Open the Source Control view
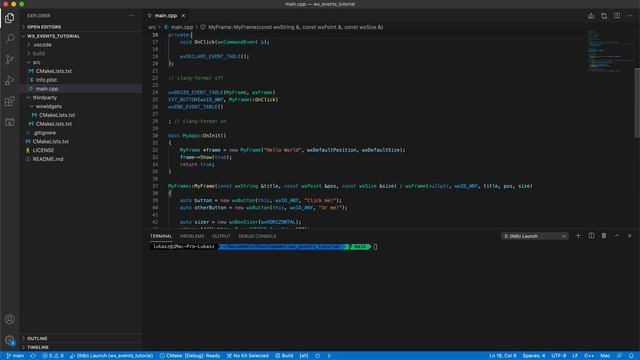 click(x=9, y=60)
